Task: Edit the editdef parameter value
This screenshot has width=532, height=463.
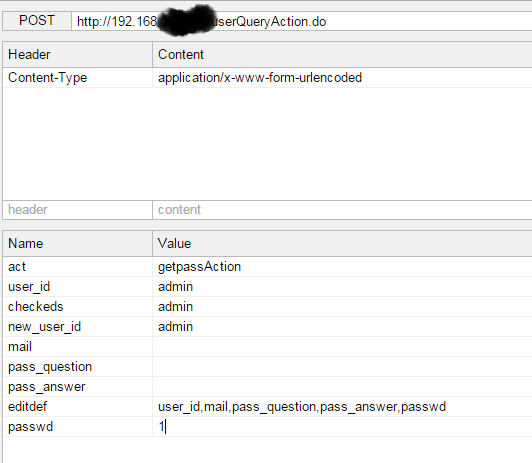Action: click(342, 407)
